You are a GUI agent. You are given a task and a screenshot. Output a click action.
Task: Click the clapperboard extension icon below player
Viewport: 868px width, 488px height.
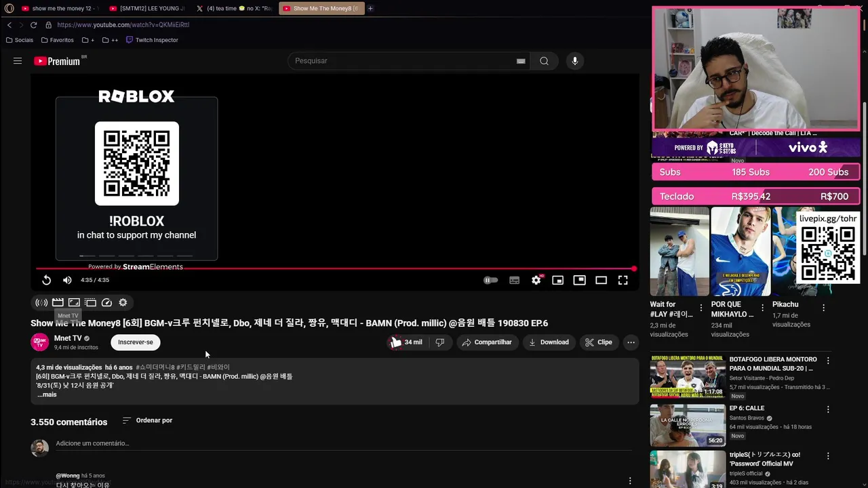coord(58,302)
